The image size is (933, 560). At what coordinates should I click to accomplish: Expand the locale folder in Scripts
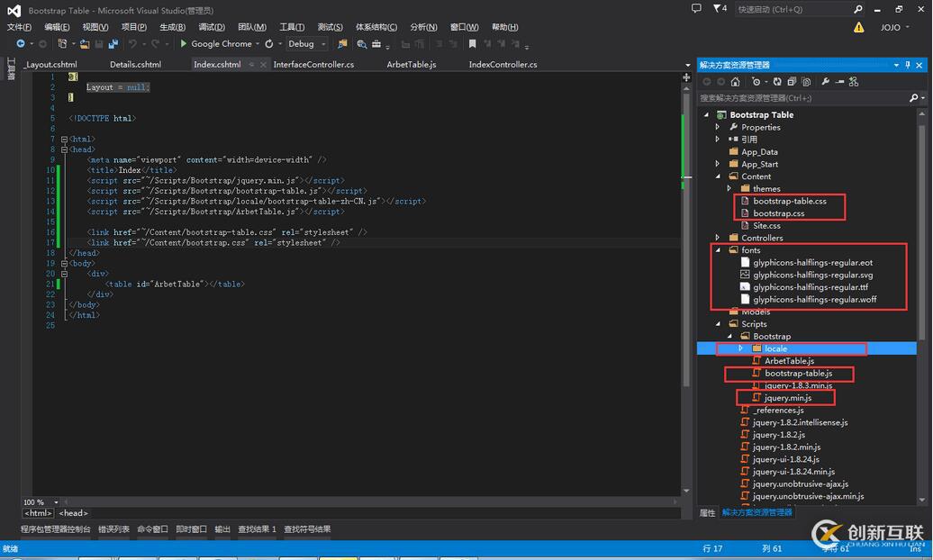[x=741, y=348]
